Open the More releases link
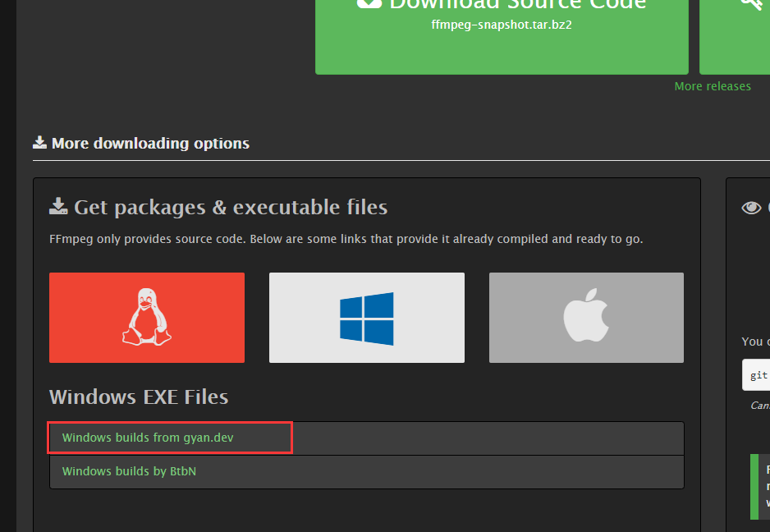The width and height of the screenshot is (770, 532). coord(713,86)
